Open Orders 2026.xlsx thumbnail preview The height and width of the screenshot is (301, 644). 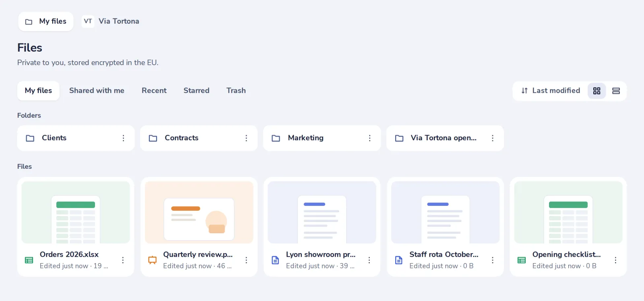[76, 212]
